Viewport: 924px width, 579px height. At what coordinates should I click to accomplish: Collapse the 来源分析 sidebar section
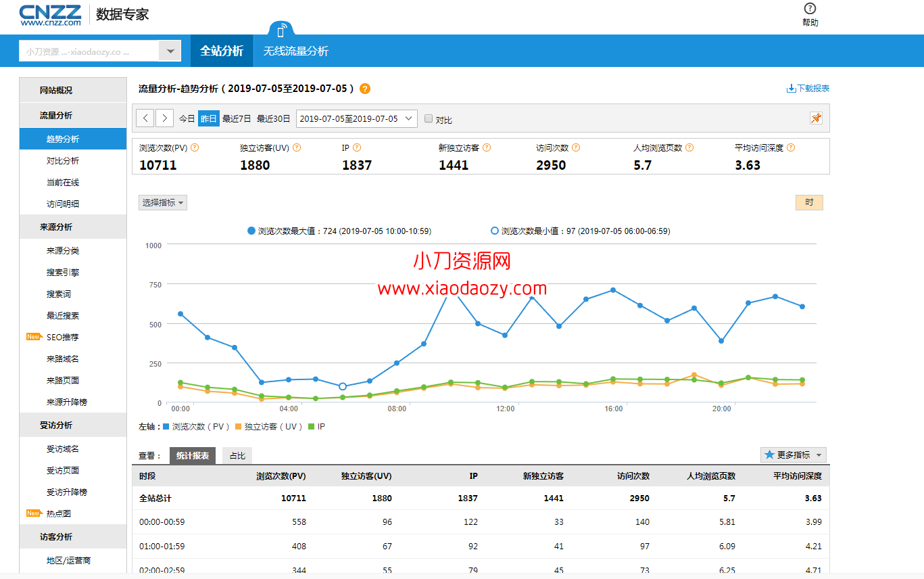pyautogui.click(x=73, y=227)
